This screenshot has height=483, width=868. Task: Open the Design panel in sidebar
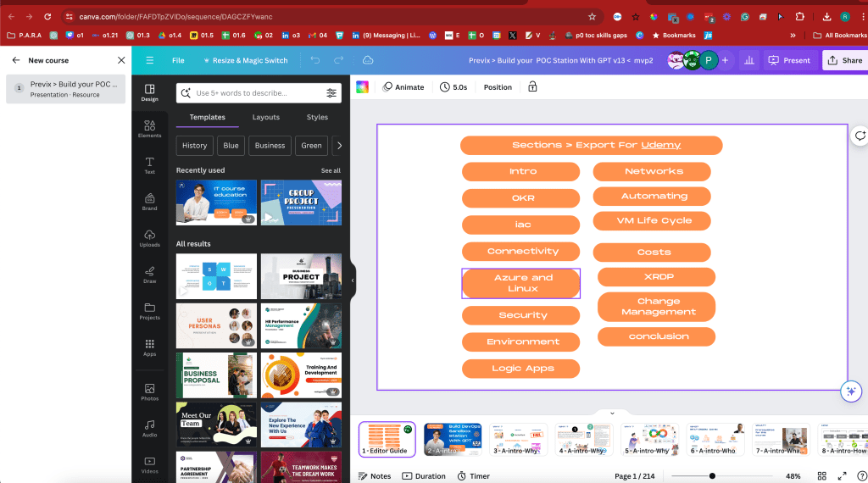point(149,92)
